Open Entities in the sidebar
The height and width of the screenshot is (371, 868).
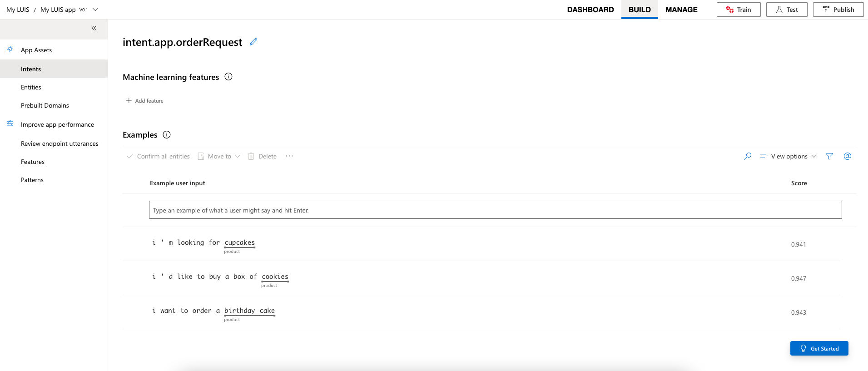click(x=31, y=87)
